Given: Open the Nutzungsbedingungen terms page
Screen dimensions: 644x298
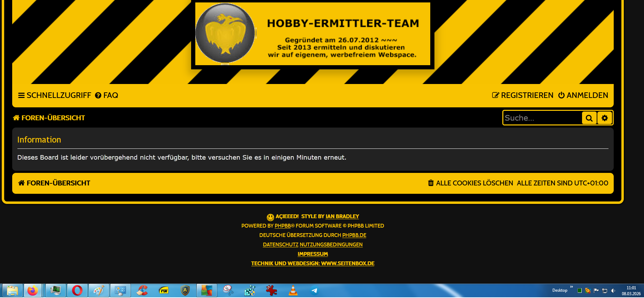Looking at the screenshot, I should 331,245.
